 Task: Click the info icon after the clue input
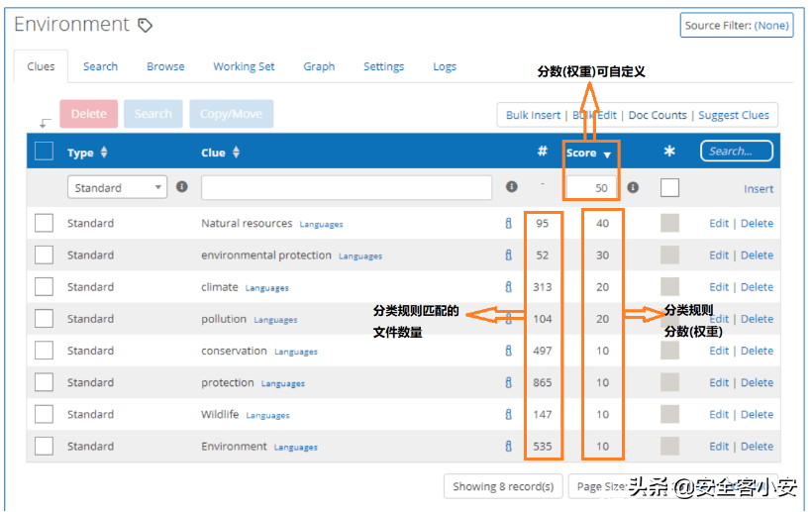512,186
